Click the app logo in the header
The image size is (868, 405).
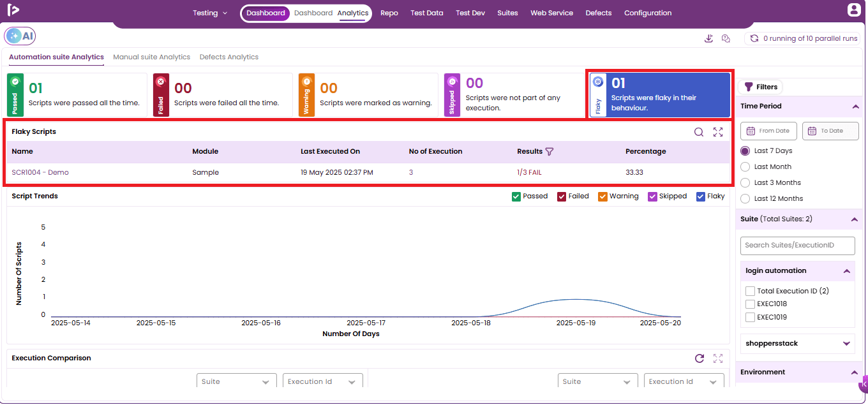(13, 10)
